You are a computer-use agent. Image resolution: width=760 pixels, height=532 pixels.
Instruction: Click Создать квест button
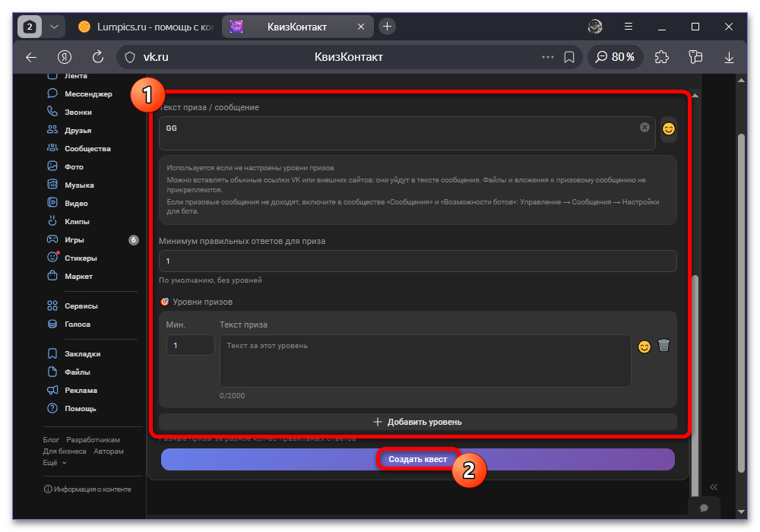(418, 459)
